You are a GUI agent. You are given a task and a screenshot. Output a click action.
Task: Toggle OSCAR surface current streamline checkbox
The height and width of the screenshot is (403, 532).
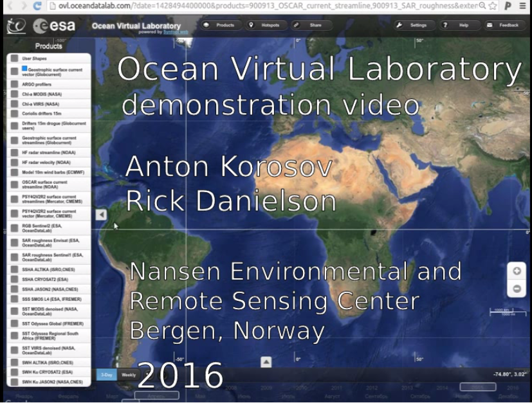click(14, 184)
